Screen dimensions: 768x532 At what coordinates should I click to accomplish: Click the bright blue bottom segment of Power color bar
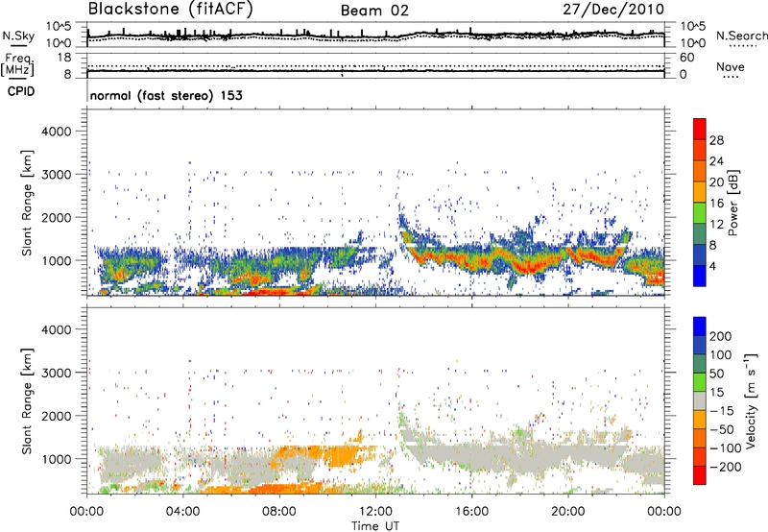[700, 276]
